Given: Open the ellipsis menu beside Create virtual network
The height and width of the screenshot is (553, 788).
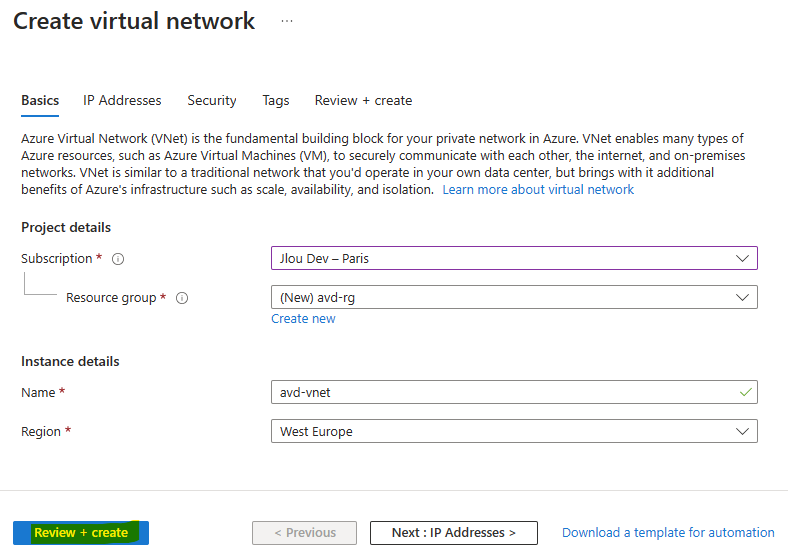Looking at the screenshot, I should [x=287, y=21].
